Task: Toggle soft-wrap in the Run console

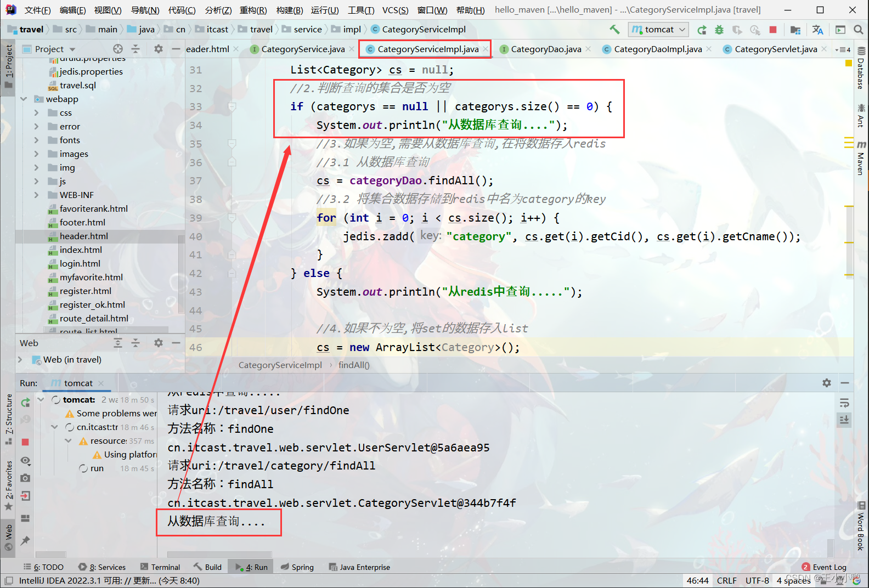Action: [844, 403]
